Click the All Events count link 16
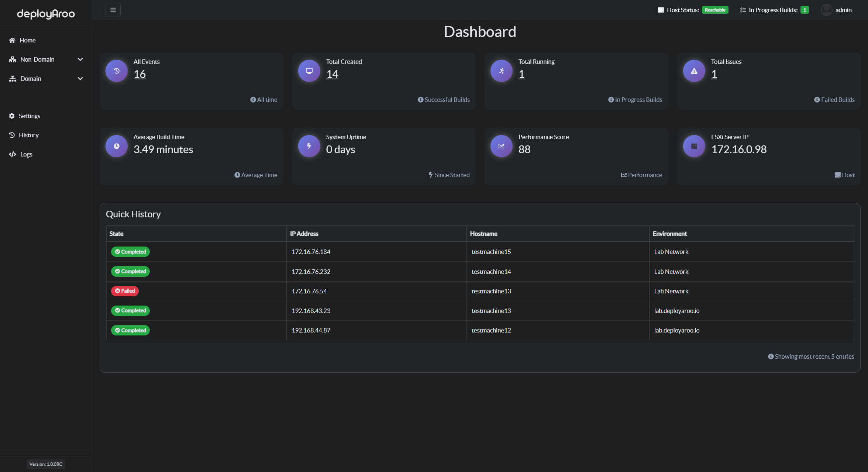This screenshot has width=868, height=472. tap(139, 74)
